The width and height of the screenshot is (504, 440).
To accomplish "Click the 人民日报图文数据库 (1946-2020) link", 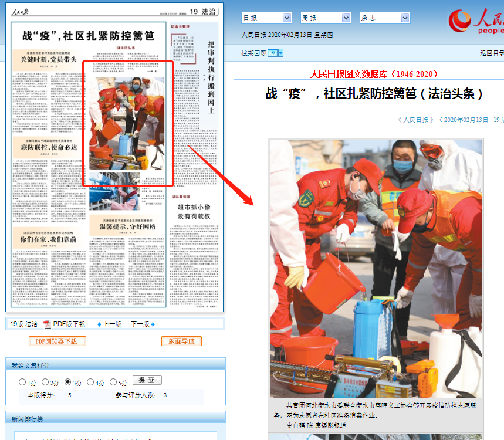I will click(374, 75).
